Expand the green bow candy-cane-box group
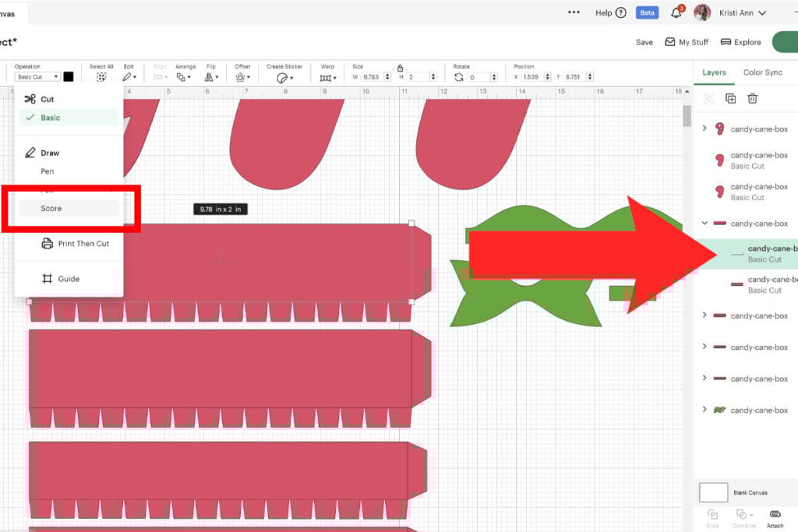The width and height of the screenshot is (798, 532). click(x=705, y=410)
